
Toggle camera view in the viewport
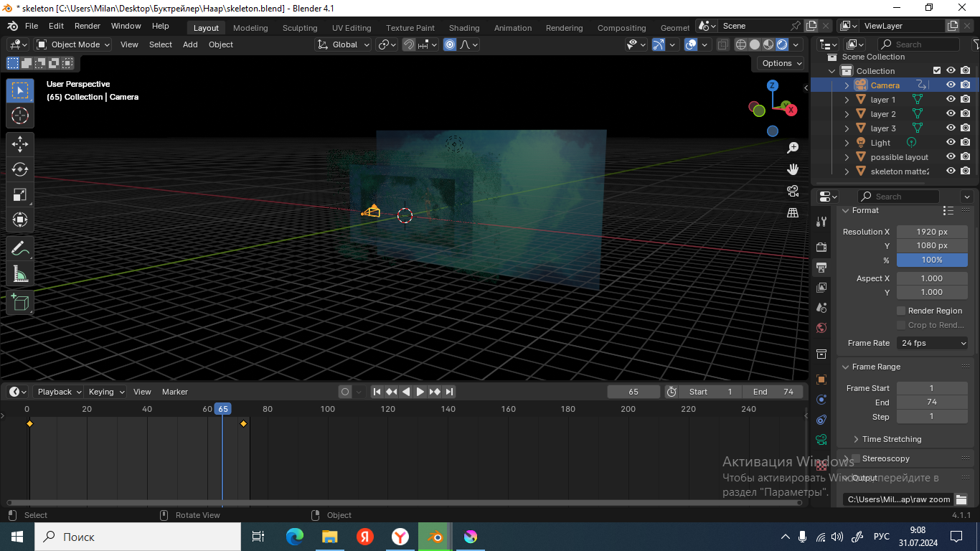click(x=793, y=191)
